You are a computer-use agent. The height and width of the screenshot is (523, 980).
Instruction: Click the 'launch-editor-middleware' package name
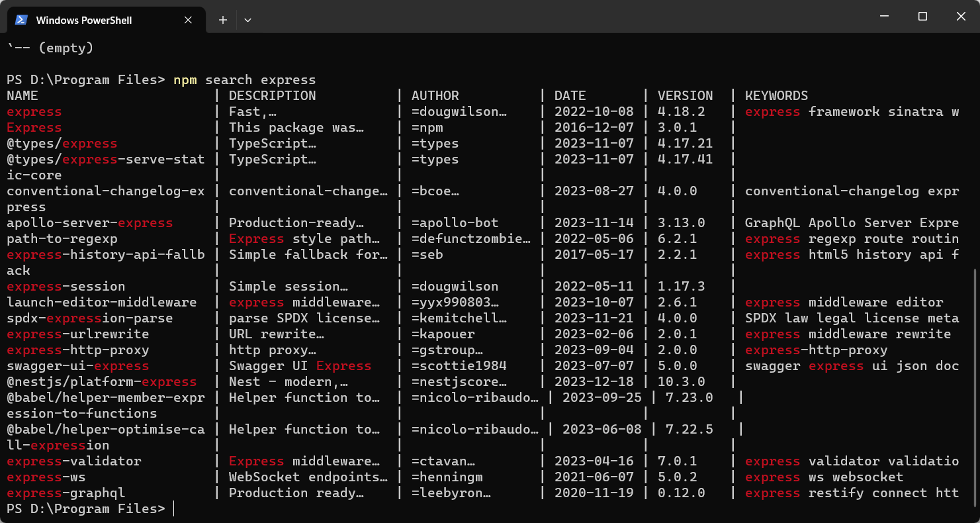point(102,303)
